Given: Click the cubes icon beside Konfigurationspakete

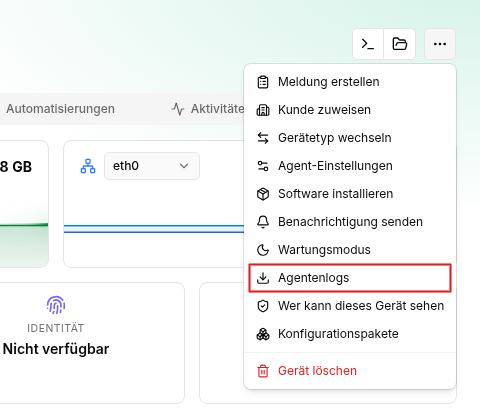Looking at the screenshot, I should [263, 334].
